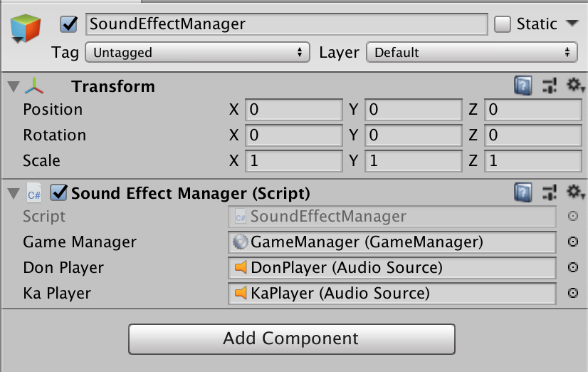Disable the Sound Effect Manager script
The width and height of the screenshot is (588, 372).
[58, 192]
